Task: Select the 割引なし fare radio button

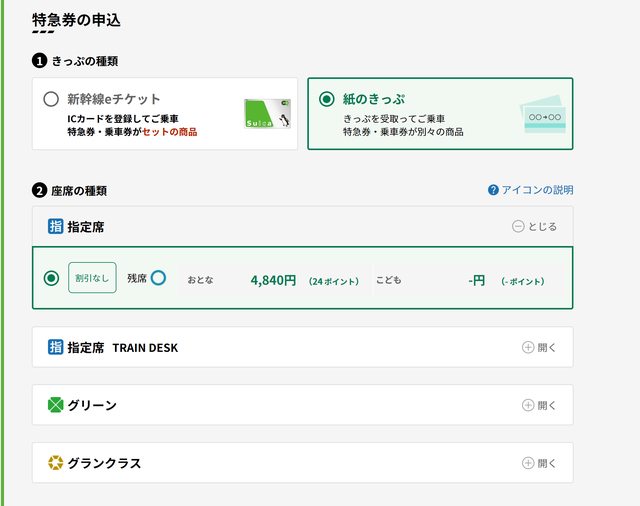Action: coord(51,278)
